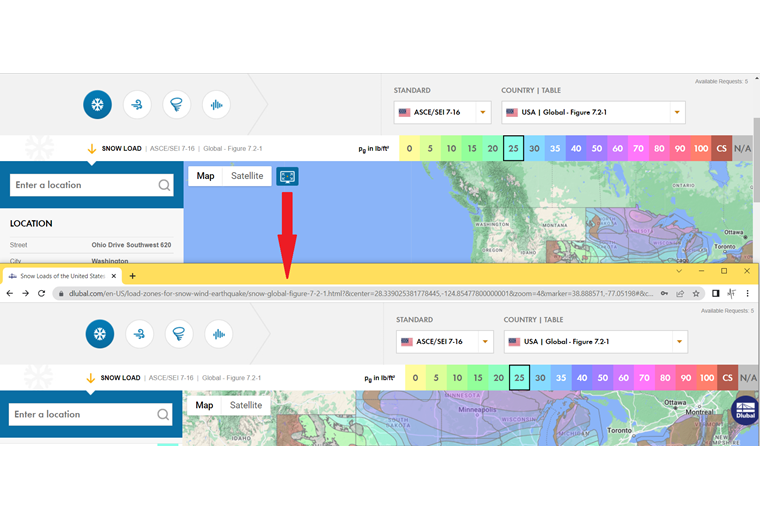Switch to Satellite view in upper window

pyautogui.click(x=247, y=176)
